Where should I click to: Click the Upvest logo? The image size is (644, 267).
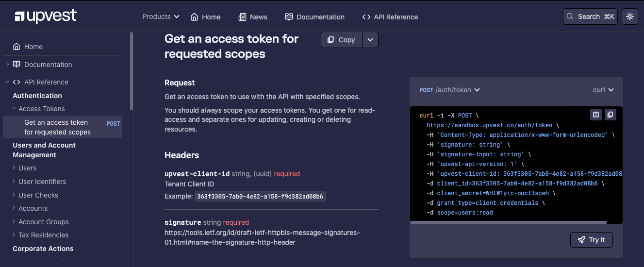[46, 17]
